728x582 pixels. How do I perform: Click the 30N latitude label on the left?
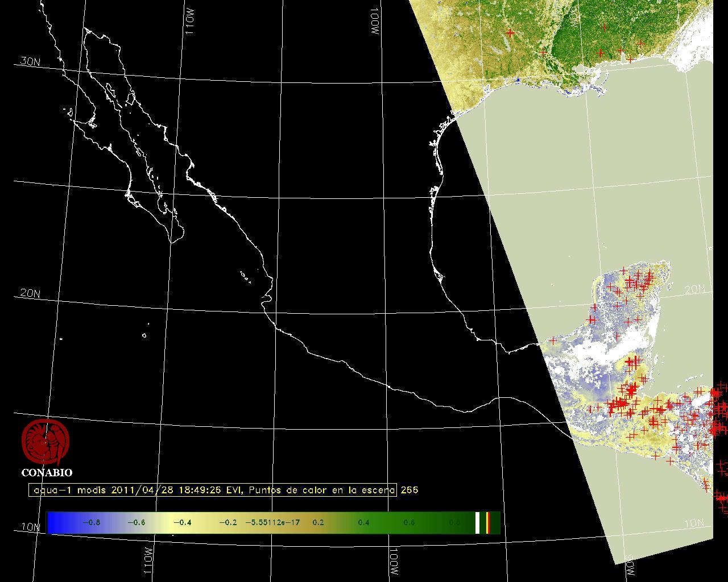point(30,61)
